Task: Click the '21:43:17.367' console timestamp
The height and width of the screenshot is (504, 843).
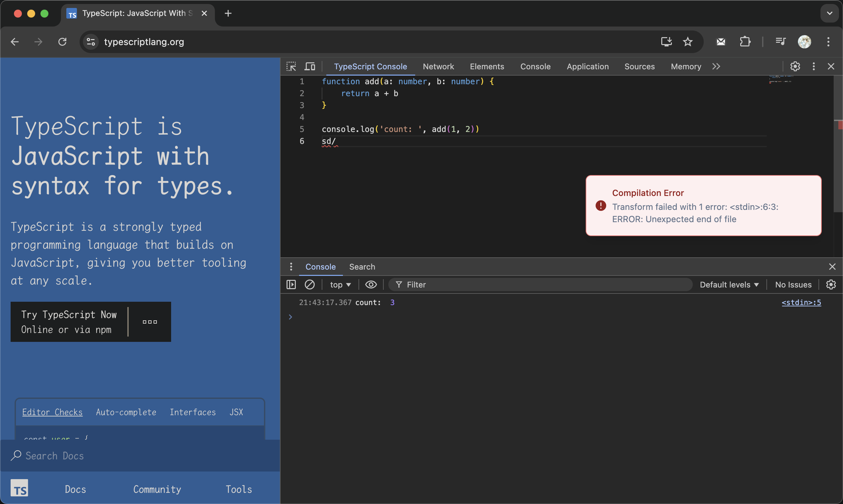Action: pyautogui.click(x=325, y=302)
